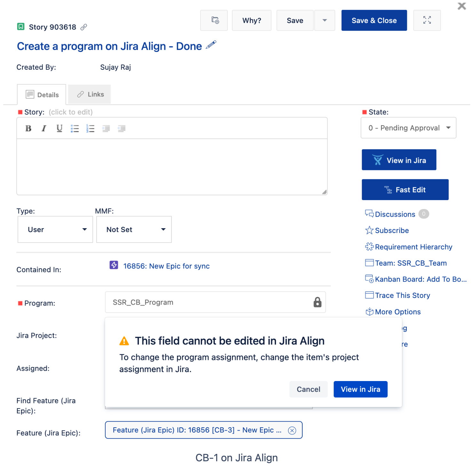Open Requirement Hierarchy link
The height and width of the screenshot is (475, 476).
[409, 247]
